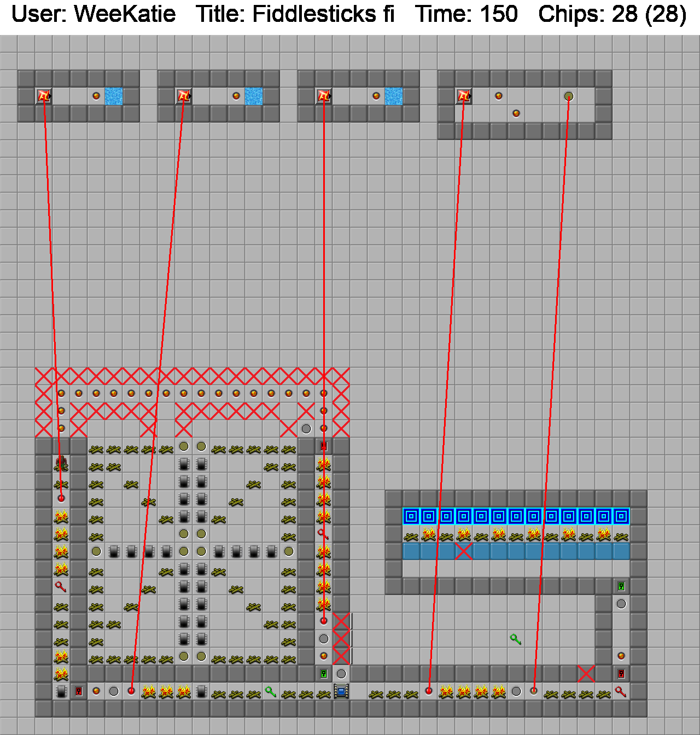Click the "Time: 150" counter

(x=466, y=14)
